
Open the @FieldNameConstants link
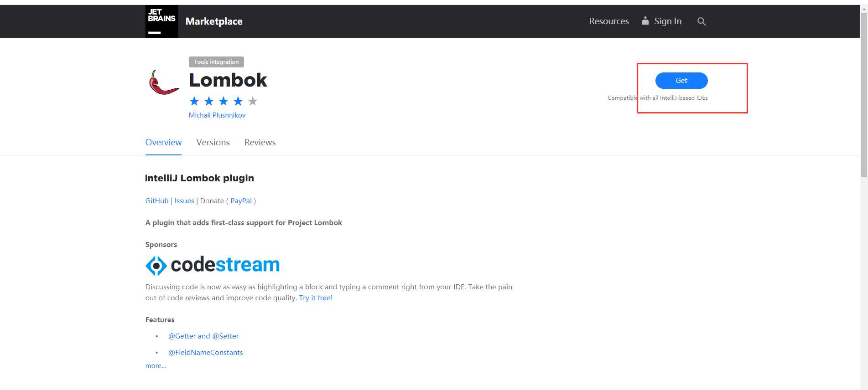click(x=206, y=353)
